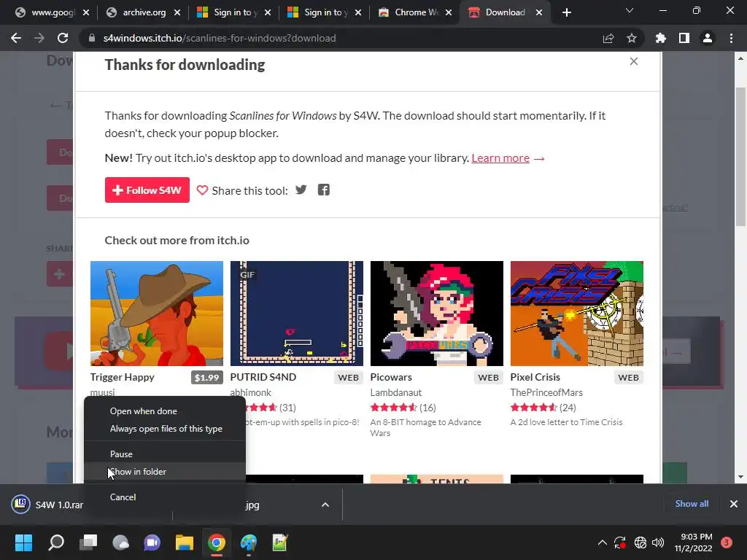Close the Thanks for downloading dialog
The height and width of the screenshot is (560, 747).
[634, 61]
